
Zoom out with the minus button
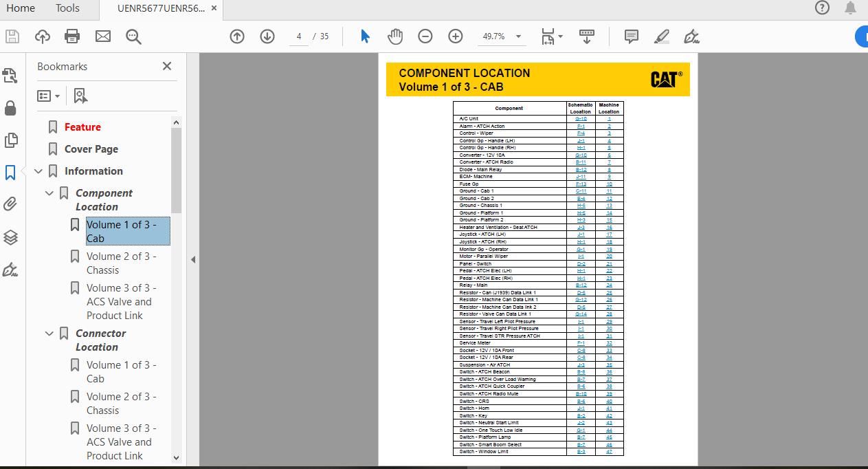pos(425,36)
